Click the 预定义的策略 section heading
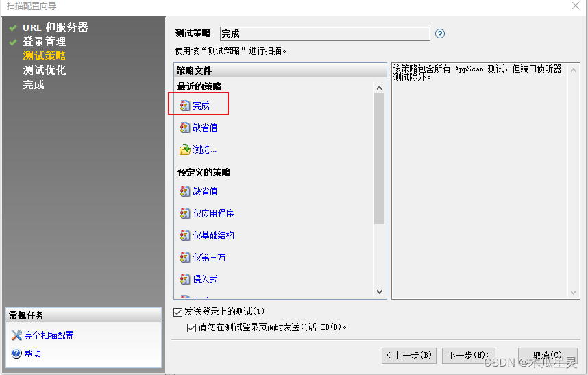This screenshot has width=588, height=375. [x=204, y=173]
